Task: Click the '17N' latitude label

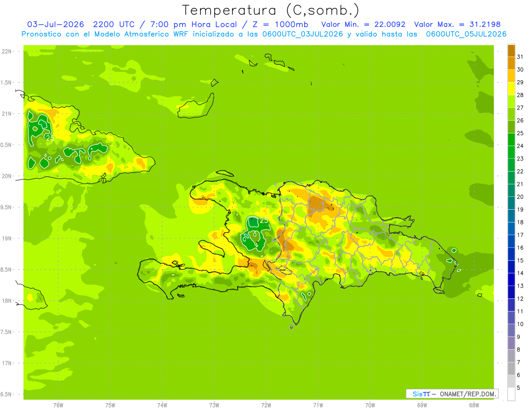Action: 6,363
